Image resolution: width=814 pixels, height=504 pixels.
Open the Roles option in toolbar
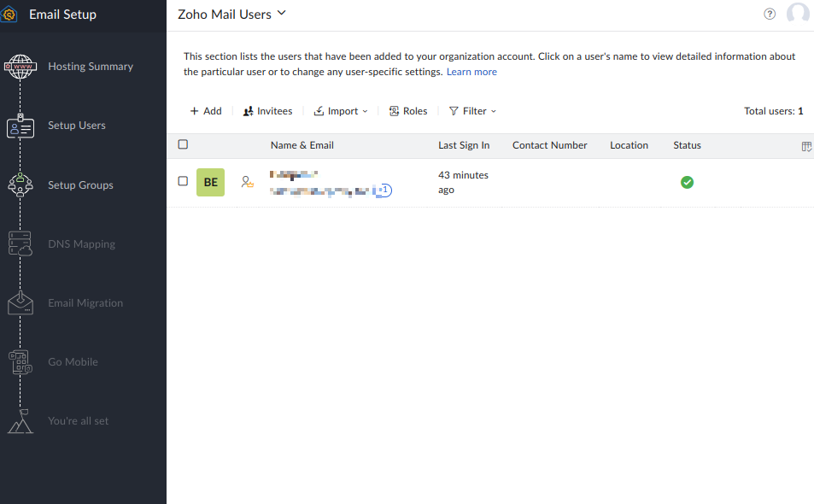pyautogui.click(x=408, y=111)
